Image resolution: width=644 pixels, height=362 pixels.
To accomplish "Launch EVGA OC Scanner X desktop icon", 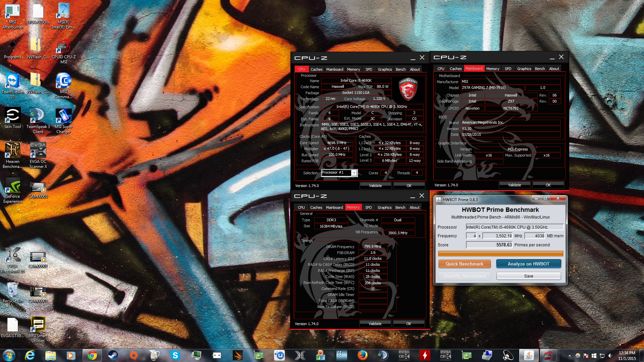I will tap(38, 156).
